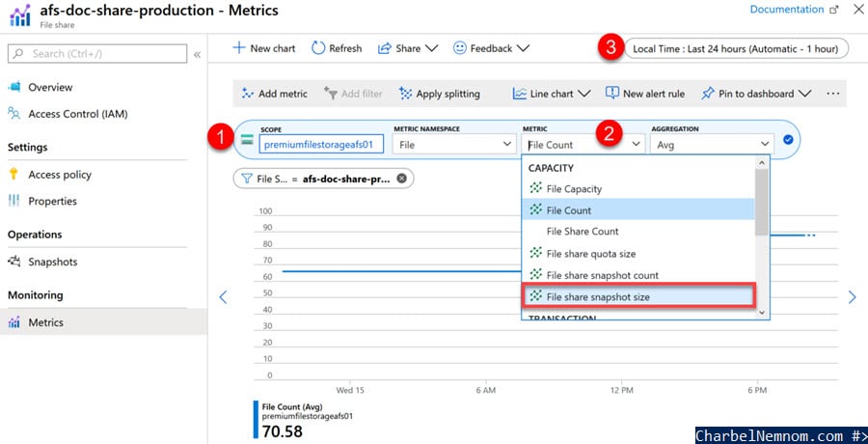Open the ellipsis more options menu

coord(832,94)
